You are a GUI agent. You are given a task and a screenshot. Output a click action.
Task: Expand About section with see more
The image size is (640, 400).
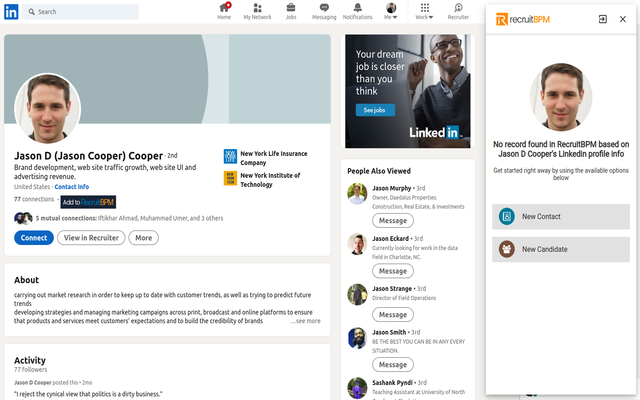click(x=306, y=321)
